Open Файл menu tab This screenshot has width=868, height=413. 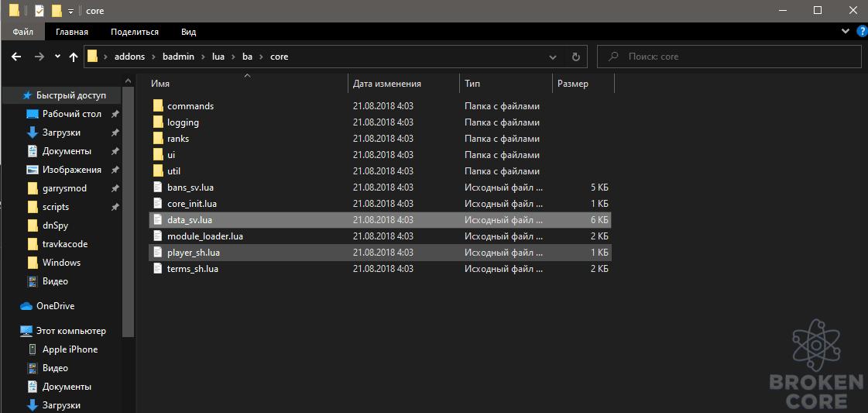pos(23,32)
